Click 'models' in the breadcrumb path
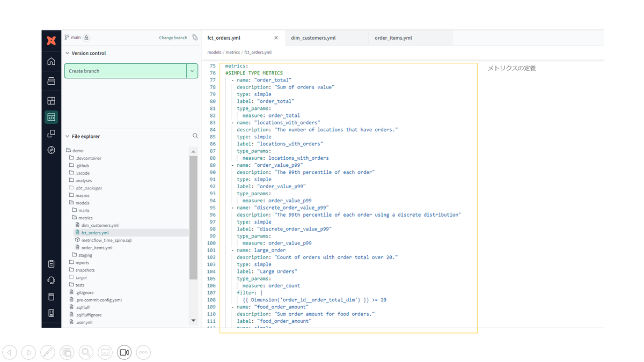 tap(214, 53)
